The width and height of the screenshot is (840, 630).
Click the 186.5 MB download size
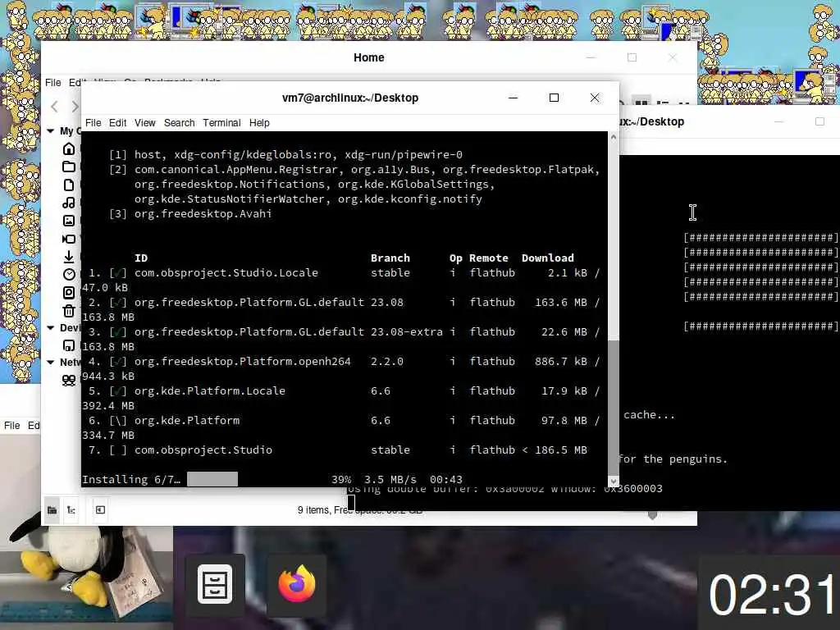coord(560,450)
